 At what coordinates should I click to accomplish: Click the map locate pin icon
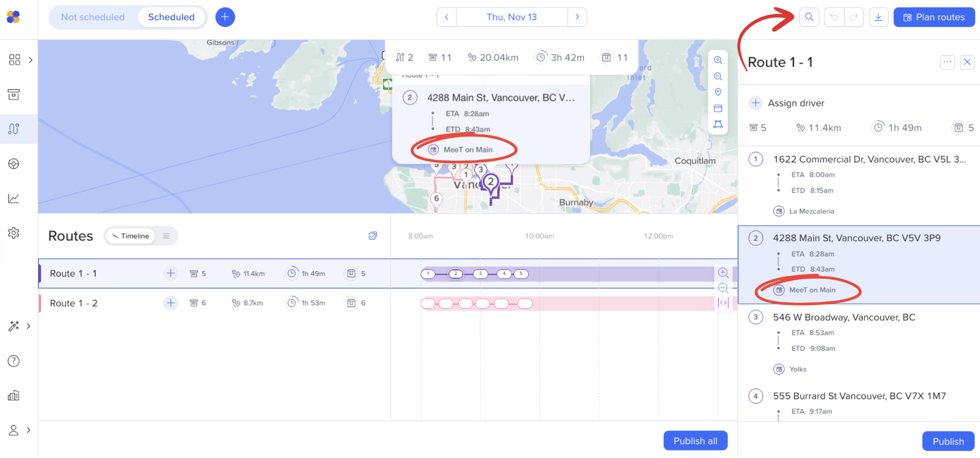718,92
